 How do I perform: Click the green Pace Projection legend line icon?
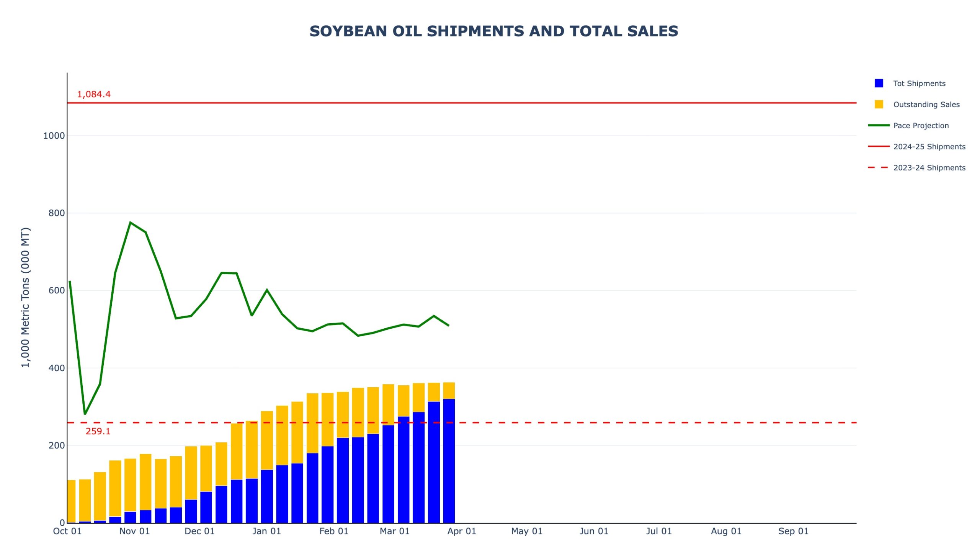878,125
